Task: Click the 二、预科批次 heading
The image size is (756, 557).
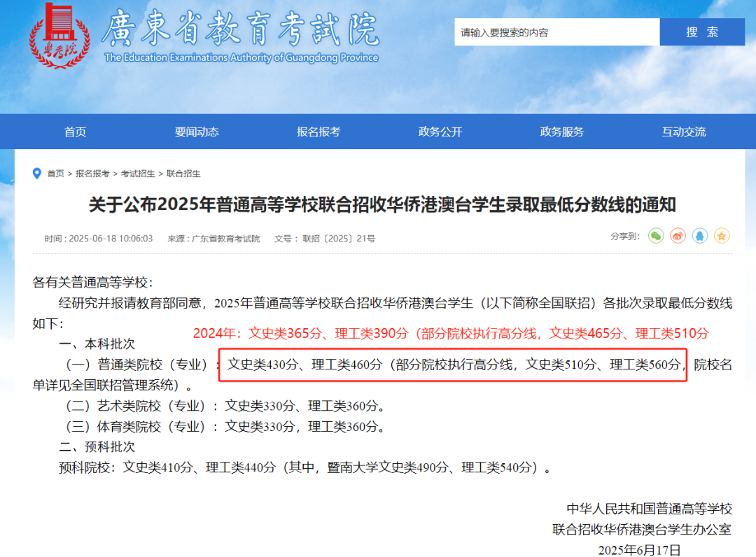Action: click(x=97, y=447)
